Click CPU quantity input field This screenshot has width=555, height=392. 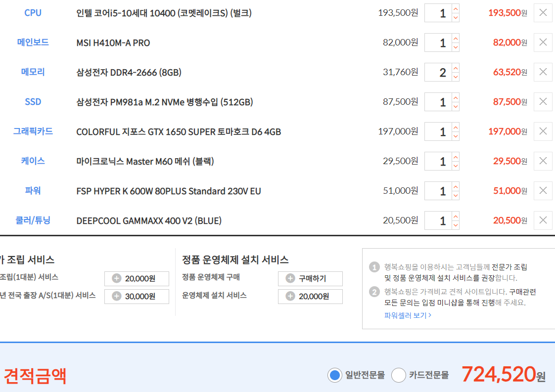click(438, 13)
